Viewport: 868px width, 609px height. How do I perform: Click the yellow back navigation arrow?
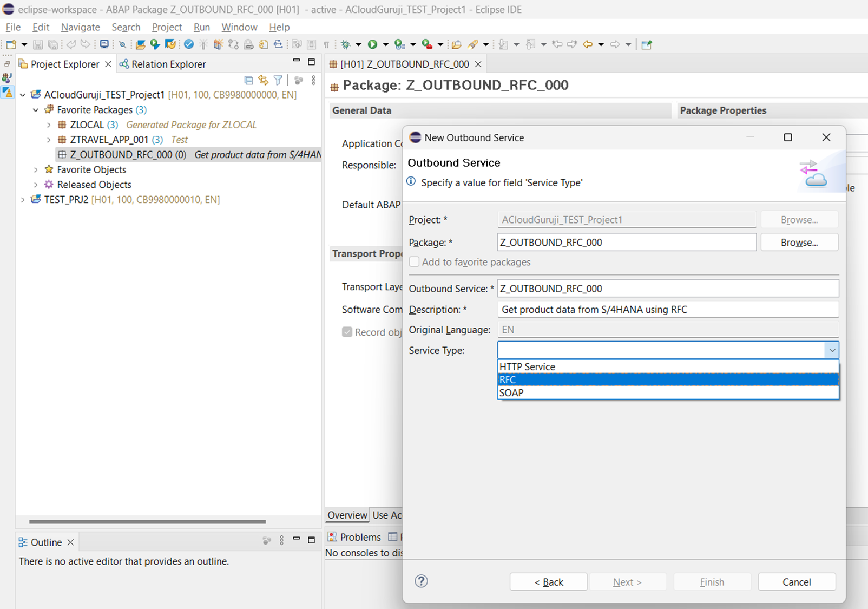(588, 44)
